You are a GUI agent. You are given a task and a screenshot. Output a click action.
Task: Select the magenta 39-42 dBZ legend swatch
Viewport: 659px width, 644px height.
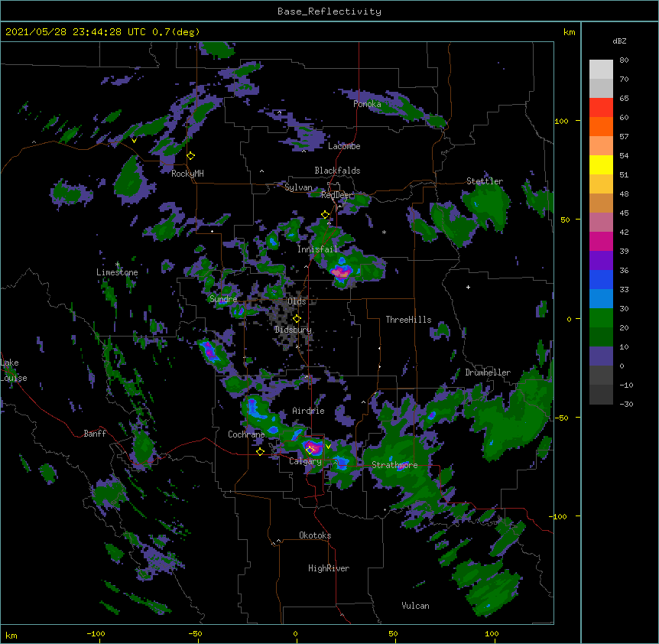[x=601, y=241]
